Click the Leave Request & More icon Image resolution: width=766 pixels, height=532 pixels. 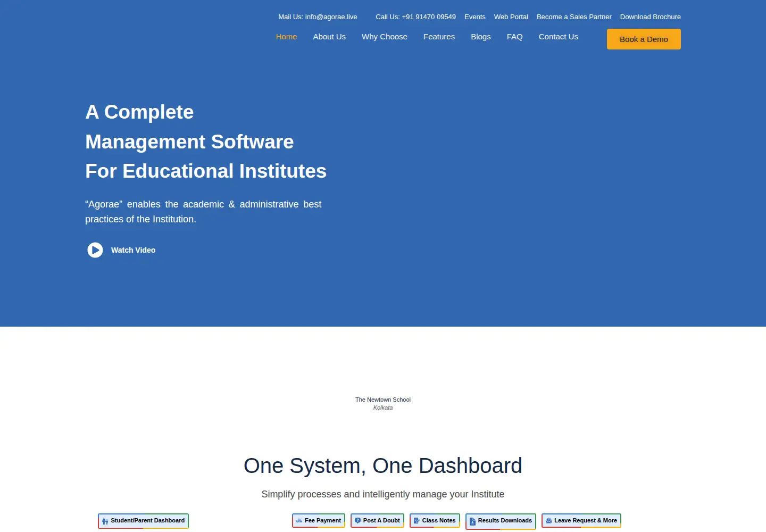point(548,521)
